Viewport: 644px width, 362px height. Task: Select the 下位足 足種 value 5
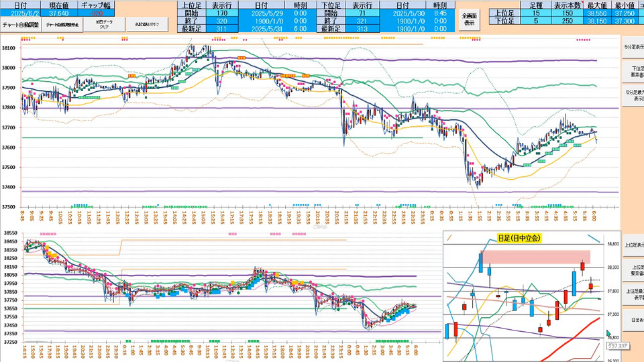pos(535,21)
